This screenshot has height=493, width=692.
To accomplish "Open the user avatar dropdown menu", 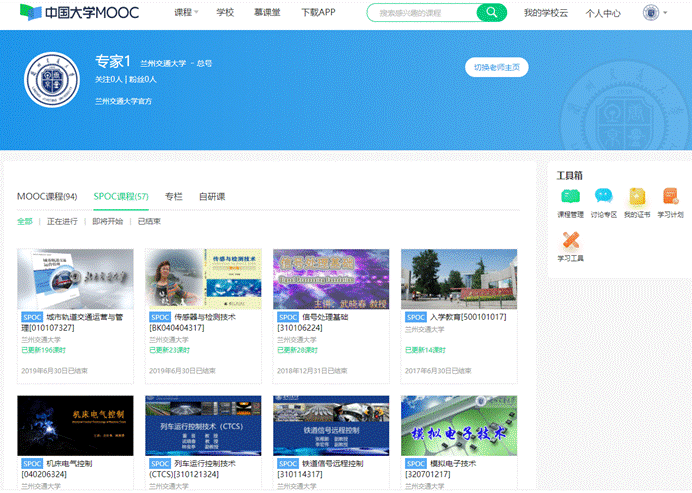I will click(x=652, y=13).
